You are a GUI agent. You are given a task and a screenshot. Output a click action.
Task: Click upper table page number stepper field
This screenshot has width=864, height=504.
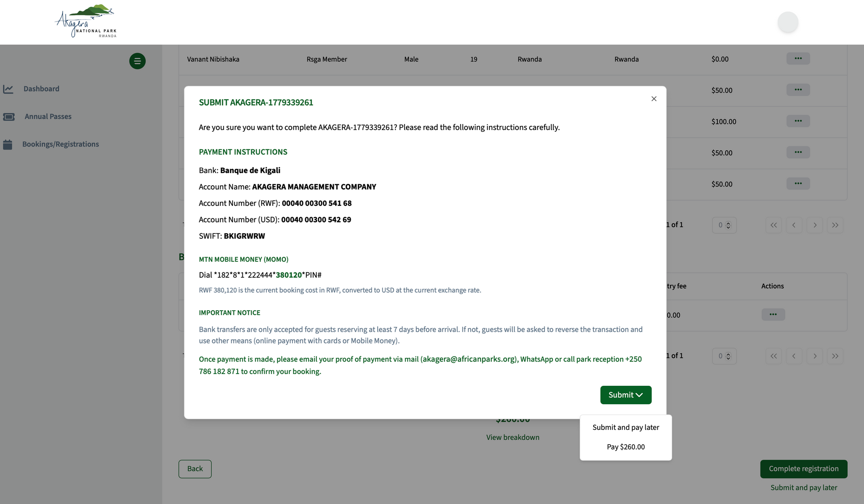tap(724, 225)
